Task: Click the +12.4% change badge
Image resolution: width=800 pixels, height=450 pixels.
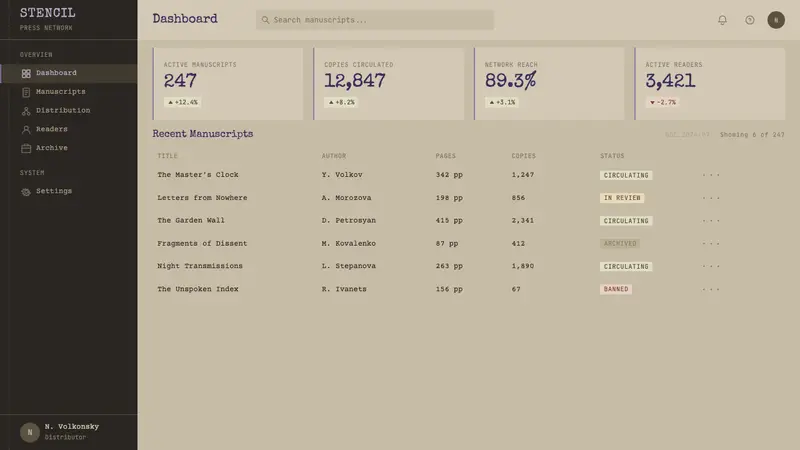Action: pos(183,103)
